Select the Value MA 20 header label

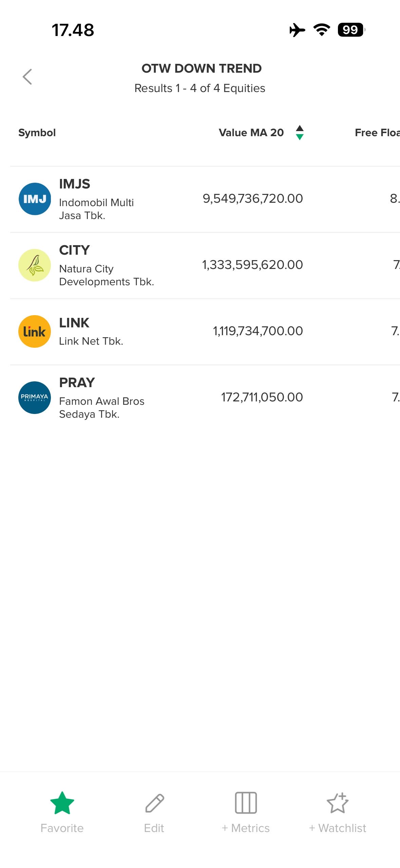(251, 133)
